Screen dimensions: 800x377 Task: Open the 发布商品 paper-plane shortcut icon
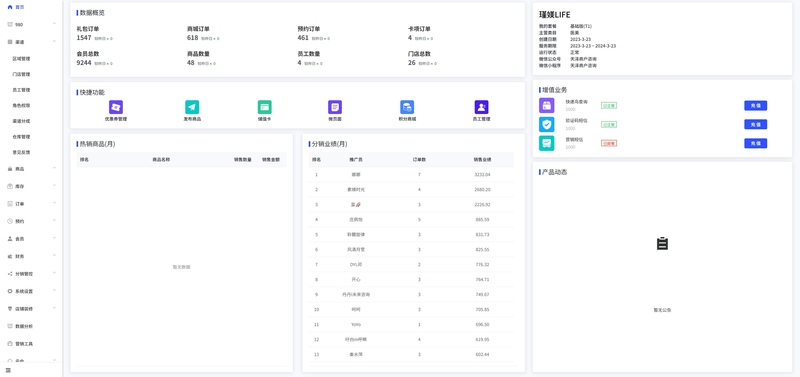coord(192,107)
